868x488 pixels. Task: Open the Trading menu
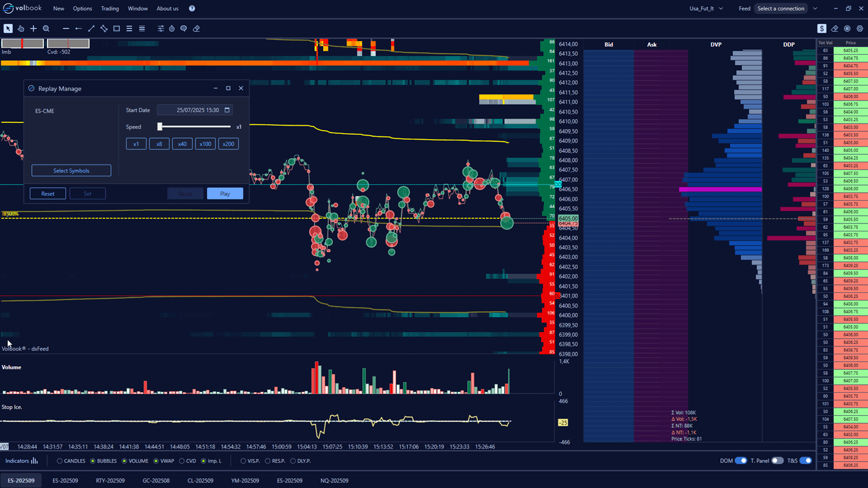(110, 8)
